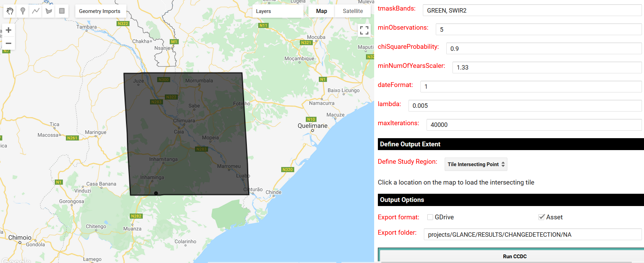Zoom in on the map
The width and height of the screenshot is (644, 263).
pyautogui.click(x=9, y=30)
